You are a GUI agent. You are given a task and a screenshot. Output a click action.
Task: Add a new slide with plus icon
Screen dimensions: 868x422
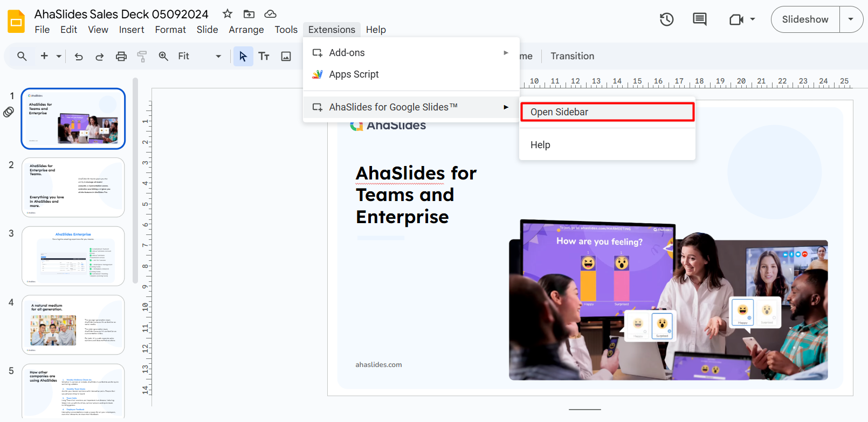[44, 56]
